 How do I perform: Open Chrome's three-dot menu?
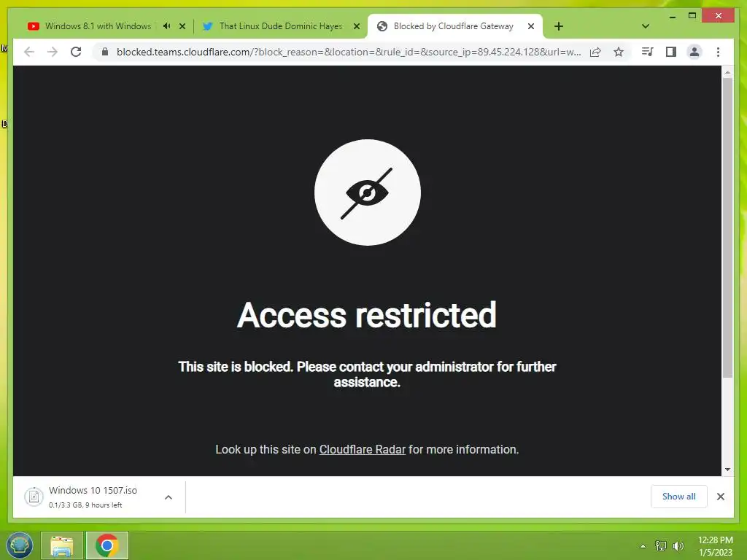(718, 52)
